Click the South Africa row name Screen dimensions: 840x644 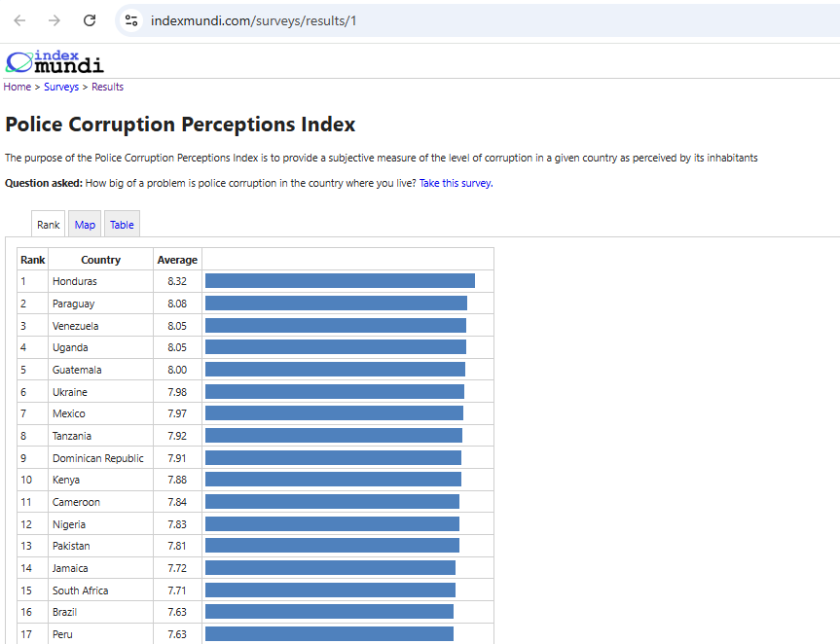coord(81,590)
